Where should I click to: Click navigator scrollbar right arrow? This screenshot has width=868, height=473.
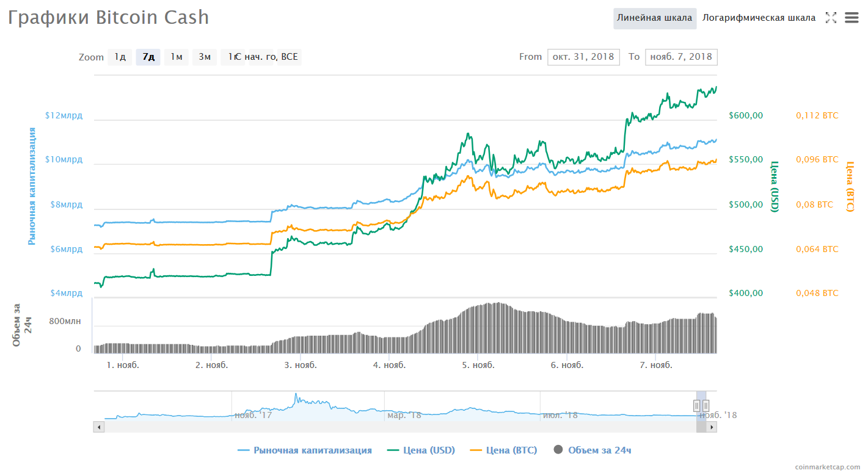[x=711, y=427]
